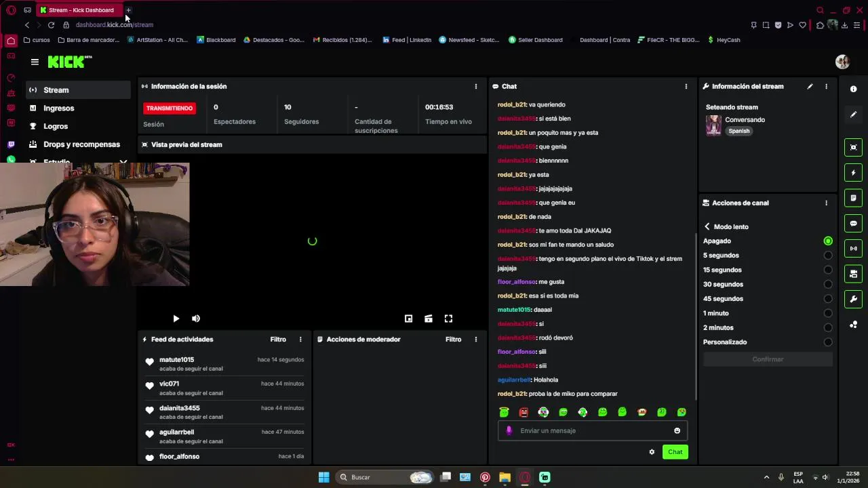Open the Feed de actividades three-dot menu
The image size is (868, 488).
pos(300,339)
